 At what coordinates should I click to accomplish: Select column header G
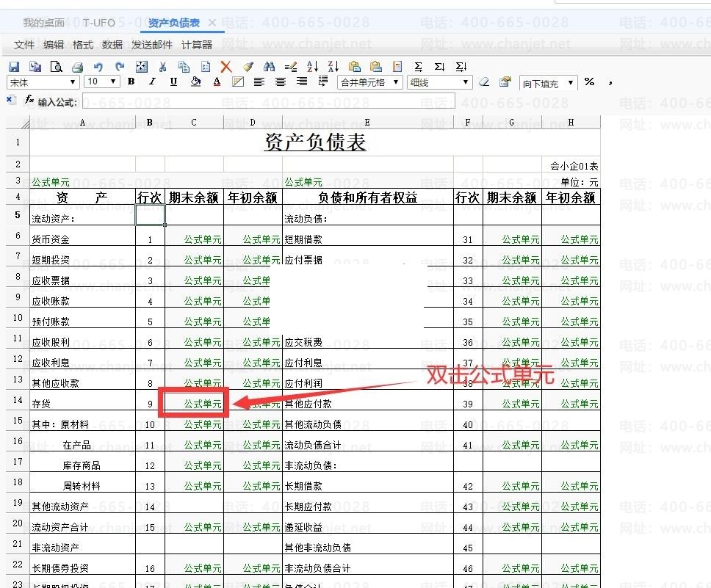512,123
